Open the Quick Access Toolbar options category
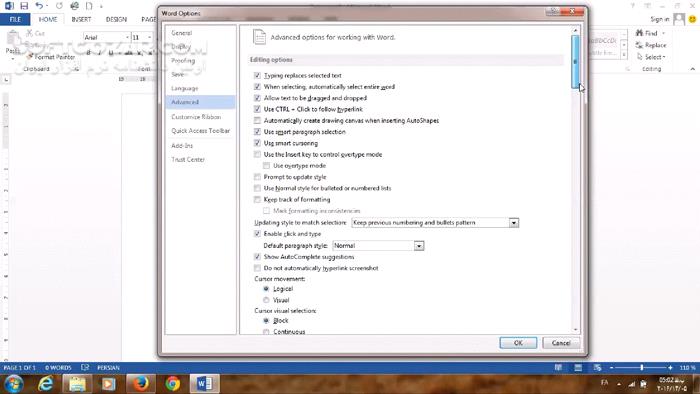Screen dimensions: 700x394 click(200, 131)
